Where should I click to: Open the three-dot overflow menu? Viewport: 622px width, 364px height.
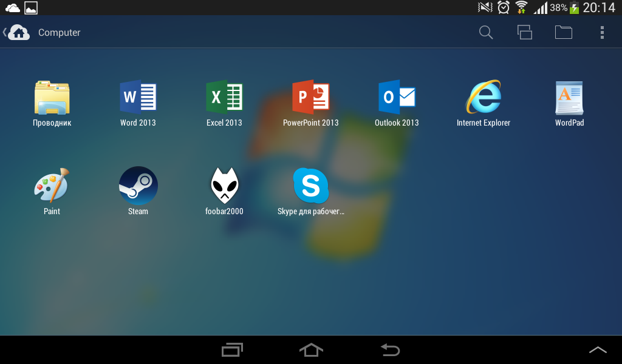pyautogui.click(x=602, y=33)
